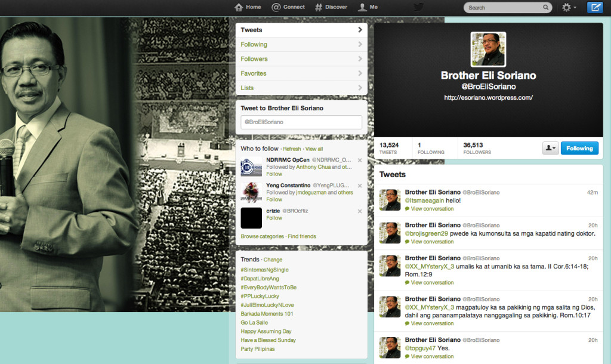Click 1 Following count
The height and width of the screenshot is (364, 611).
(x=431, y=148)
